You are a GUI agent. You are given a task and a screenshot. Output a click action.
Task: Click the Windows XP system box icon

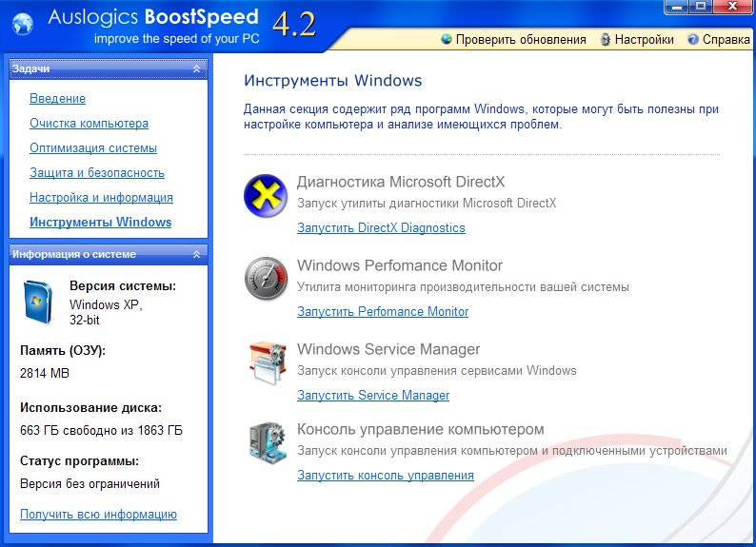[37, 302]
